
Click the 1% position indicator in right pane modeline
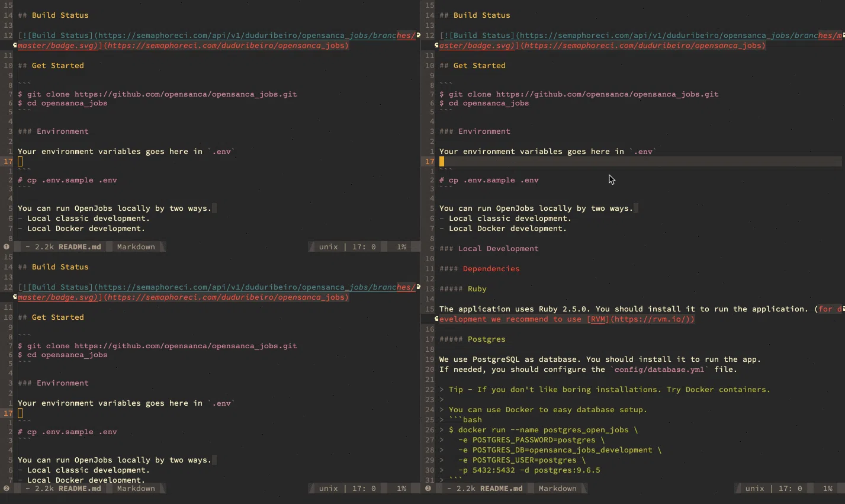828,489
